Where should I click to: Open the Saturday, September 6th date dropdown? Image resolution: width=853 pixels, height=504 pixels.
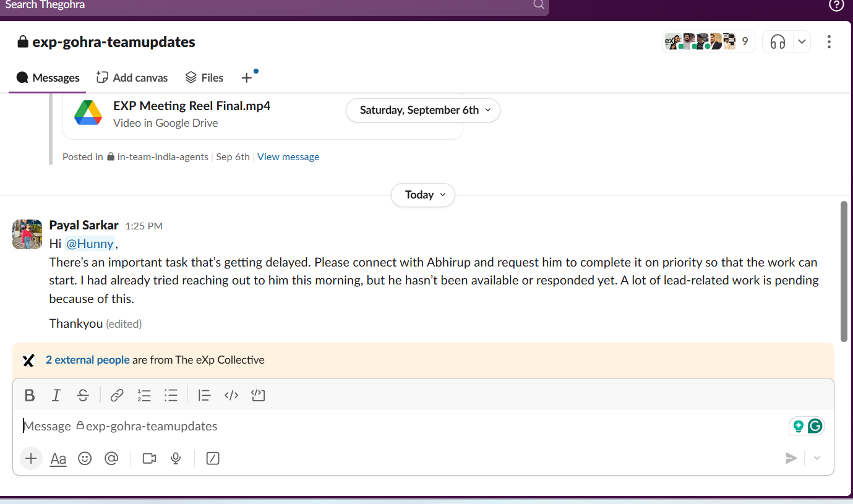[422, 110]
